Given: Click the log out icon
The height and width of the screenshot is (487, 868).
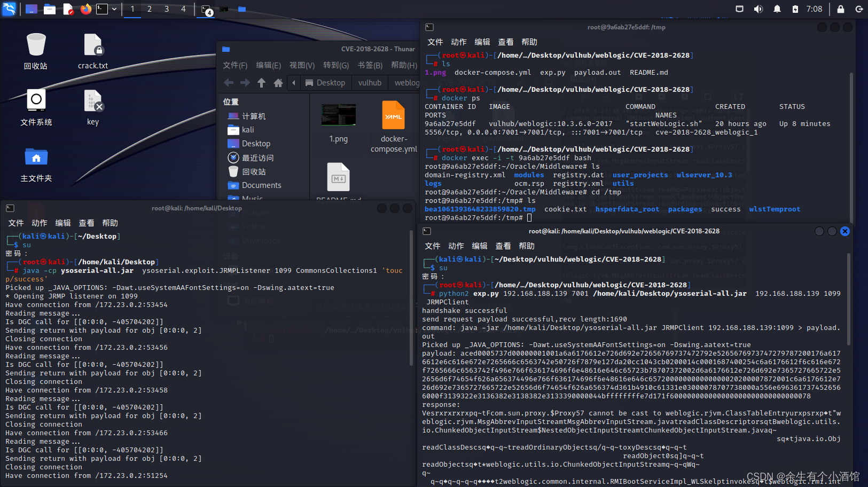Looking at the screenshot, I should point(859,9).
